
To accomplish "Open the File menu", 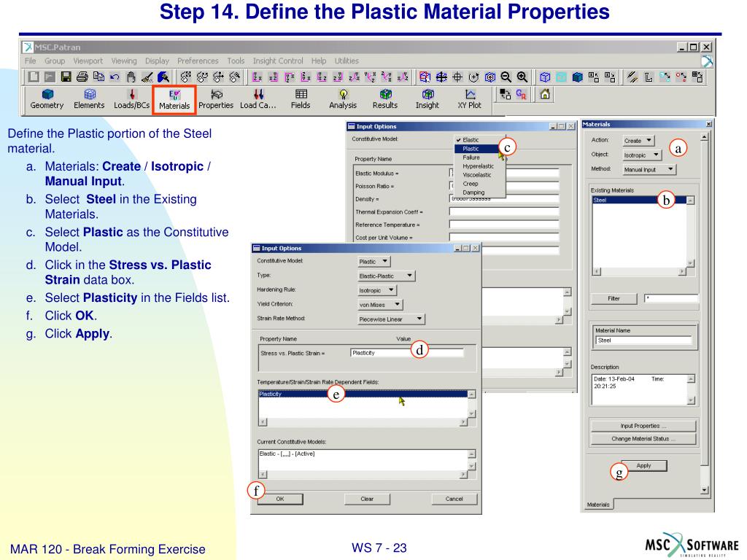I will click(30, 61).
